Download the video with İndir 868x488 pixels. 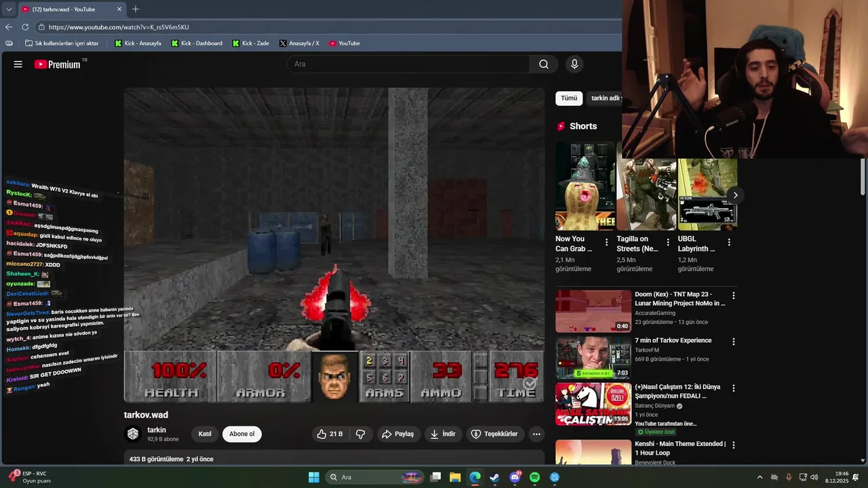point(443,434)
